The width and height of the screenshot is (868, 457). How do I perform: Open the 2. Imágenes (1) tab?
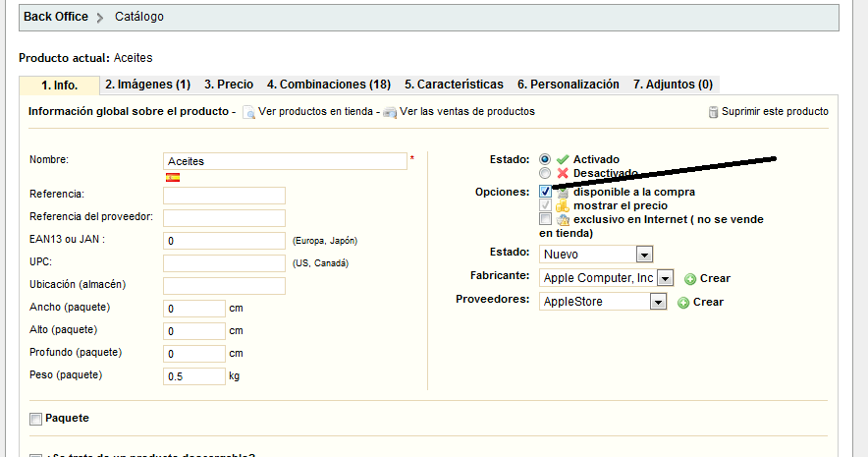coord(148,85)
